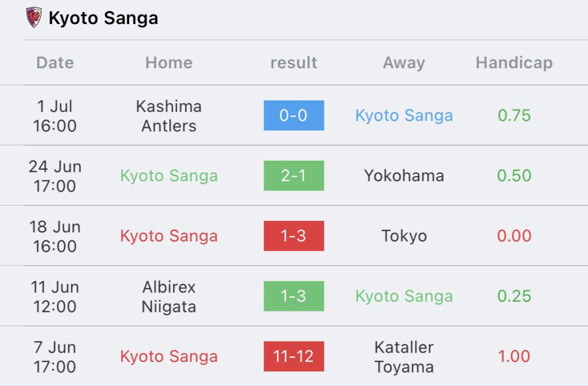Click the 1.00 handicap value
The image size is (588, 386).
[x=514, y=356]
